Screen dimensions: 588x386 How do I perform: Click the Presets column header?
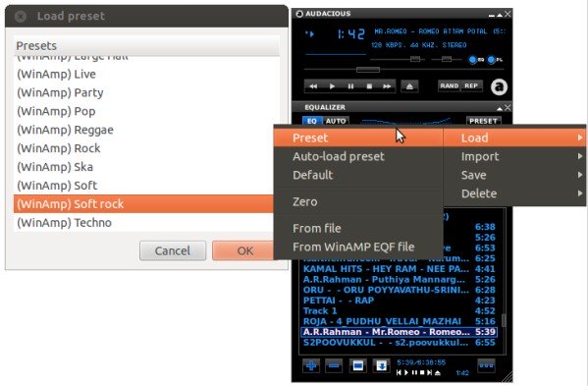pyautogui.click(x=146, y=46)
